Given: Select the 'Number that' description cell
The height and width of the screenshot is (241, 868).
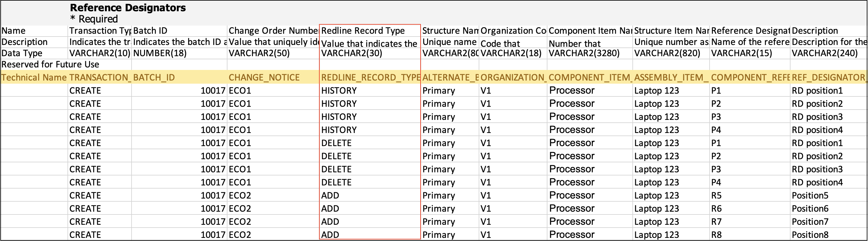Looking at the screenshot, I should click(x=590, y=42).
